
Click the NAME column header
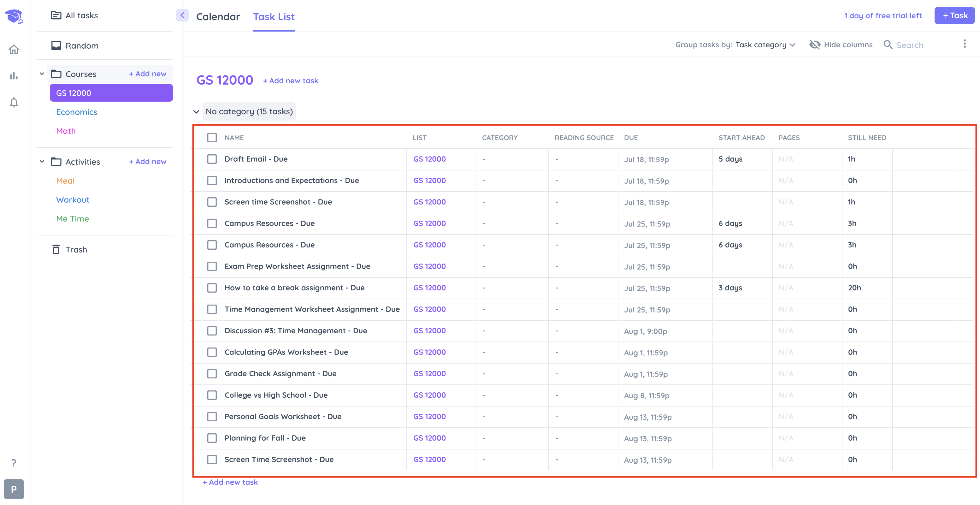(x=234, y=138)
